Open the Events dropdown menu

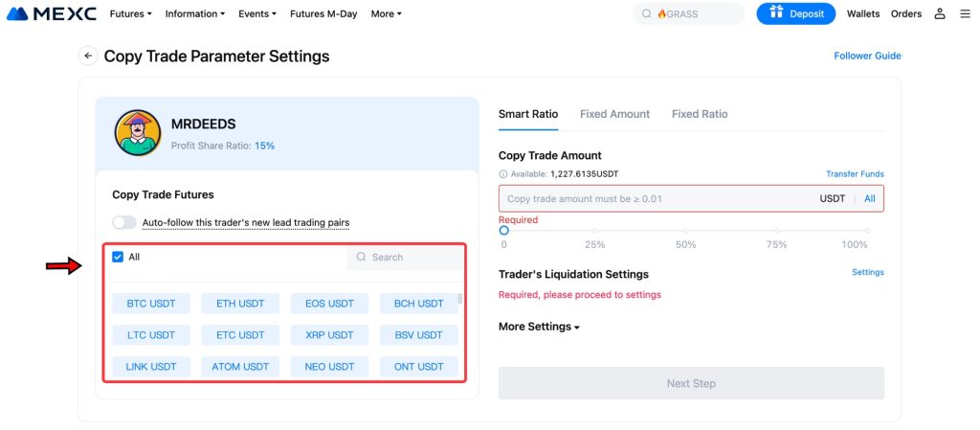tap(257, 13)
